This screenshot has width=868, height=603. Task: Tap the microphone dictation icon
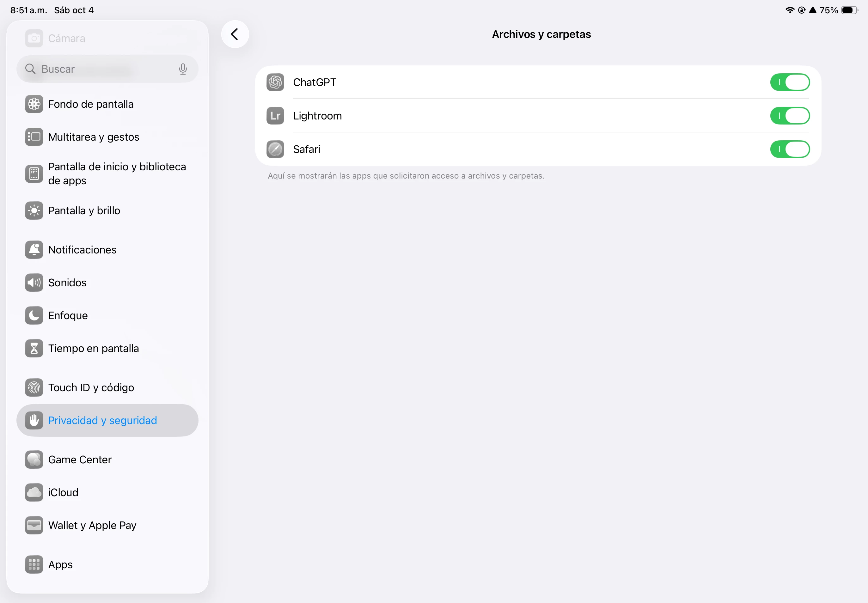point(183,69)
